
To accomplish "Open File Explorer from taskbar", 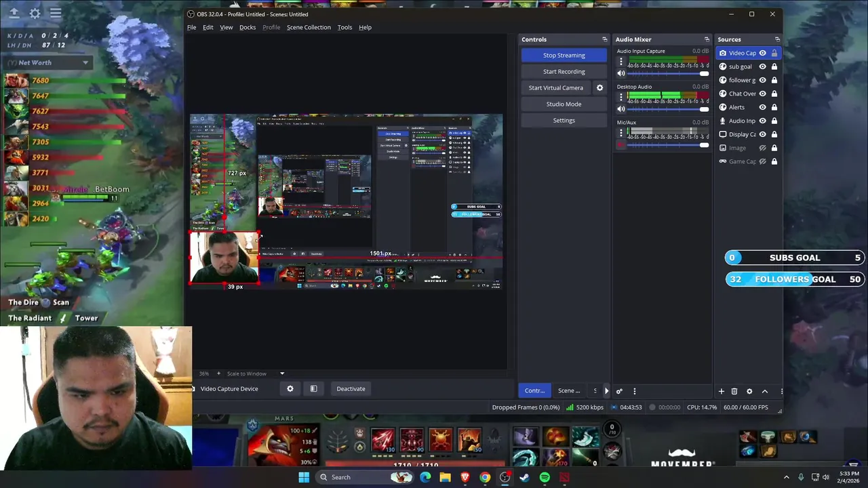I will [x=445, y=477].
